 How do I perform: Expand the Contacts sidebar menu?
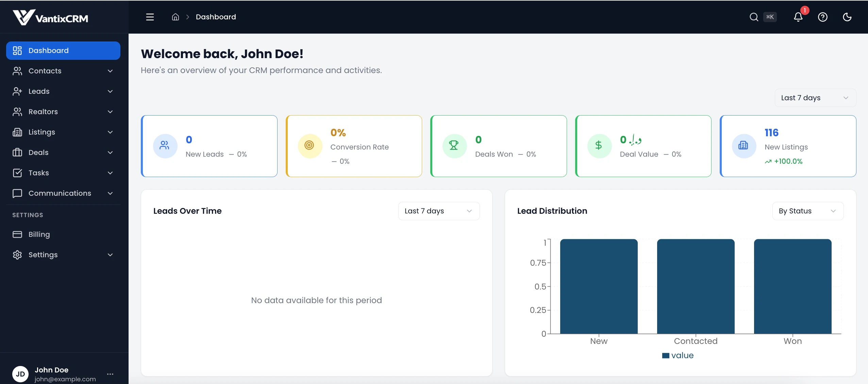[63, 71]
